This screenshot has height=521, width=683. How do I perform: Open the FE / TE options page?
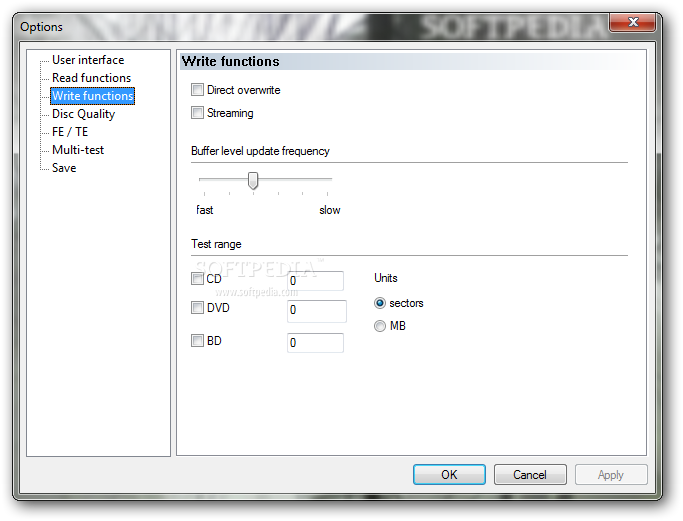click(x=70, y=132)
